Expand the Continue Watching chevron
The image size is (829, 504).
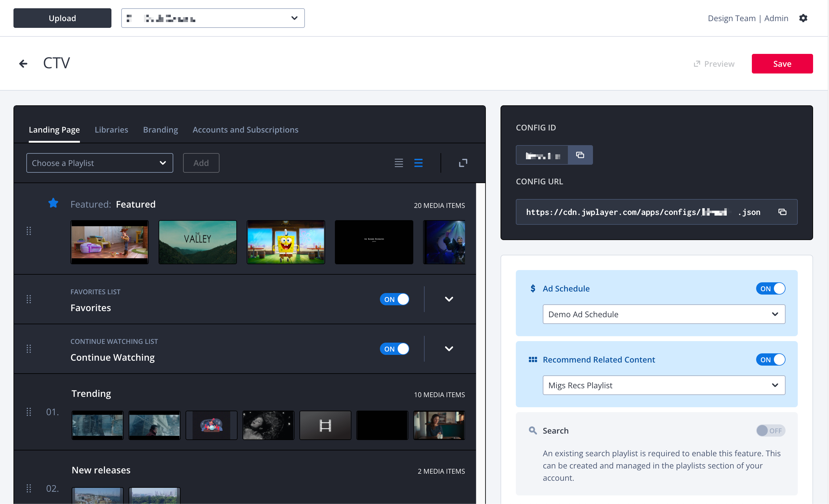point(449,349)
